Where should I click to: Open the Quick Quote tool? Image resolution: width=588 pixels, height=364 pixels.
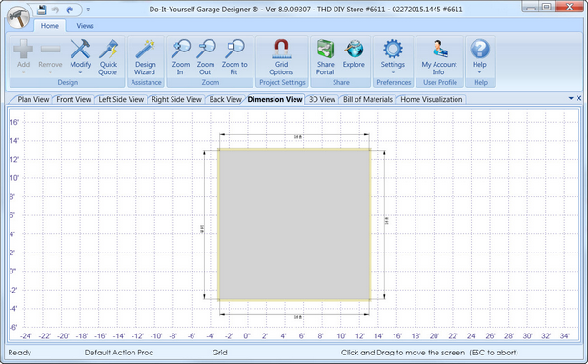[108, 57]
